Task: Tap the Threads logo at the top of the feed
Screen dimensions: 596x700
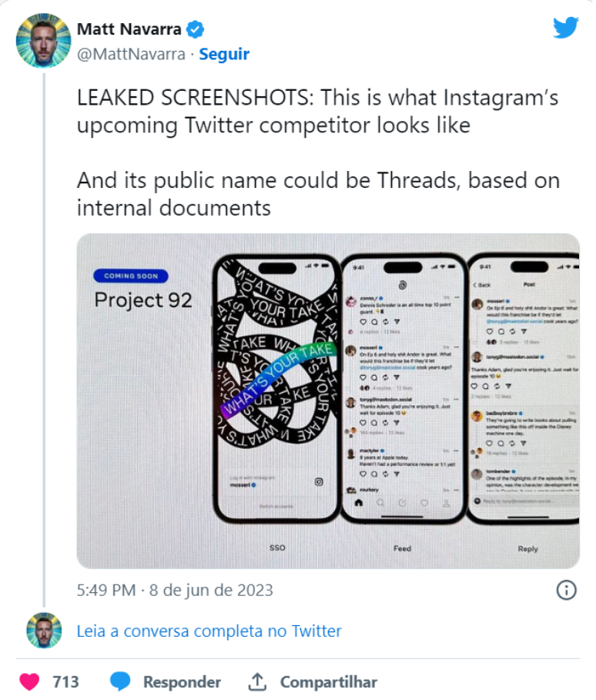Action: coord(402,283)
